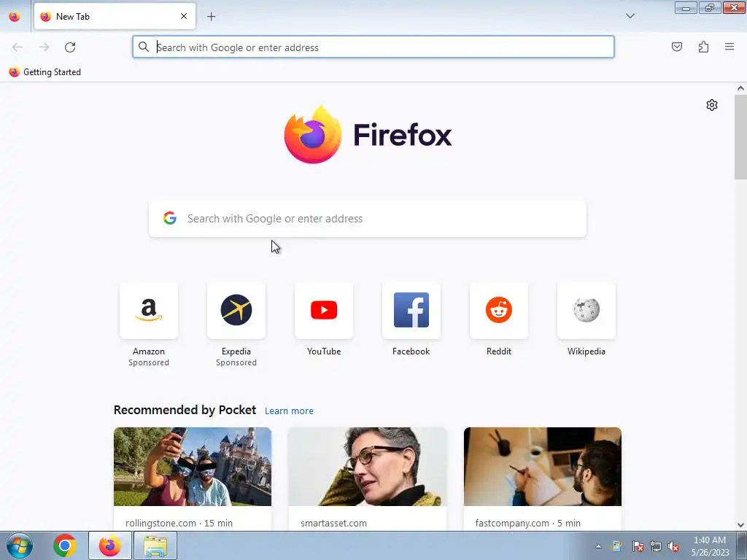
Task: Select the New Tab tab
Action: [115, 16]
